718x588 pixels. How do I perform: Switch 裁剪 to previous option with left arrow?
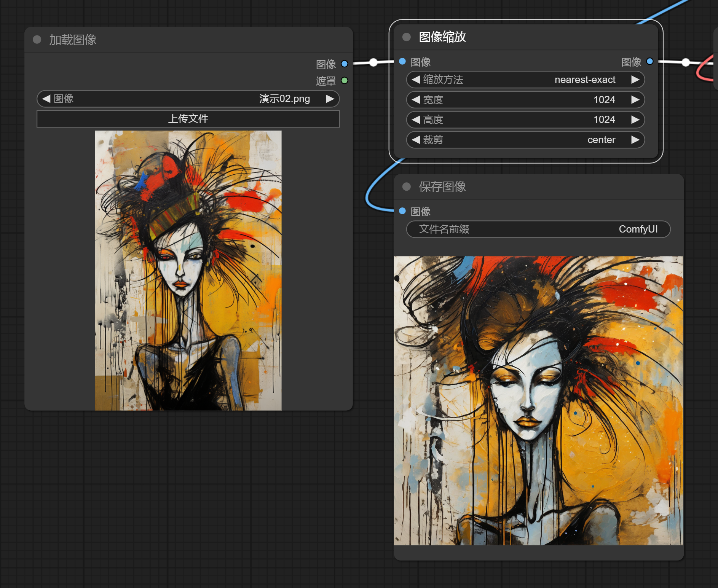pos(416,140)
